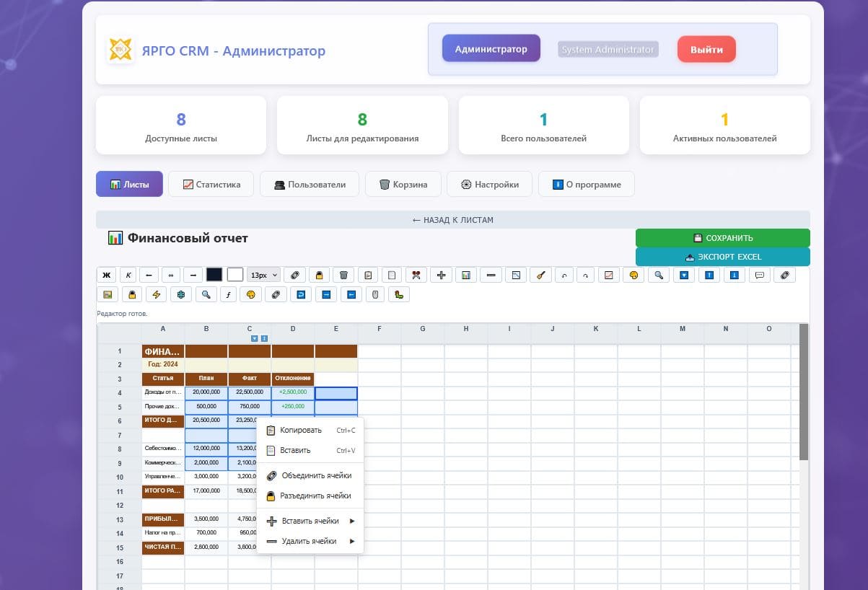Screen dimensions: 868x590
Task: Click the red 'Выйти' button
Action: (706, 49)
